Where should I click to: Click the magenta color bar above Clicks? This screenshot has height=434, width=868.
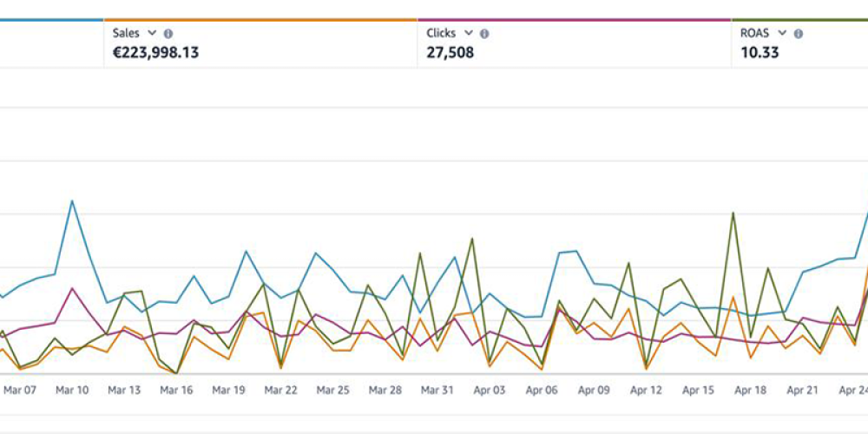(574, 19)
